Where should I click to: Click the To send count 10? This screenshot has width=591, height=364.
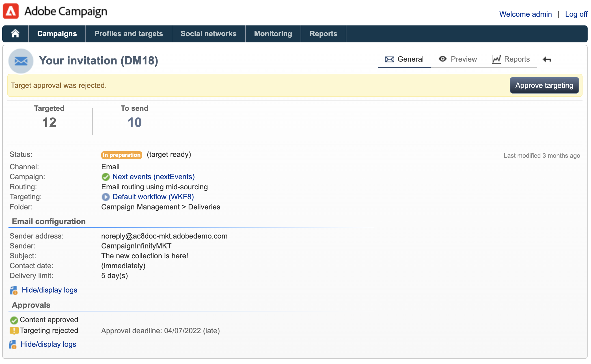tap(134, 122)
